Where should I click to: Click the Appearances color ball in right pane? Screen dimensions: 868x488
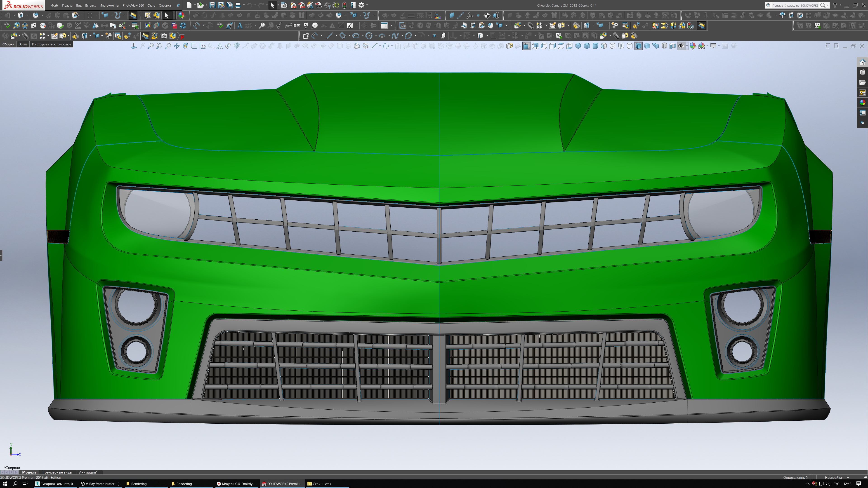(x=862, y=103)
